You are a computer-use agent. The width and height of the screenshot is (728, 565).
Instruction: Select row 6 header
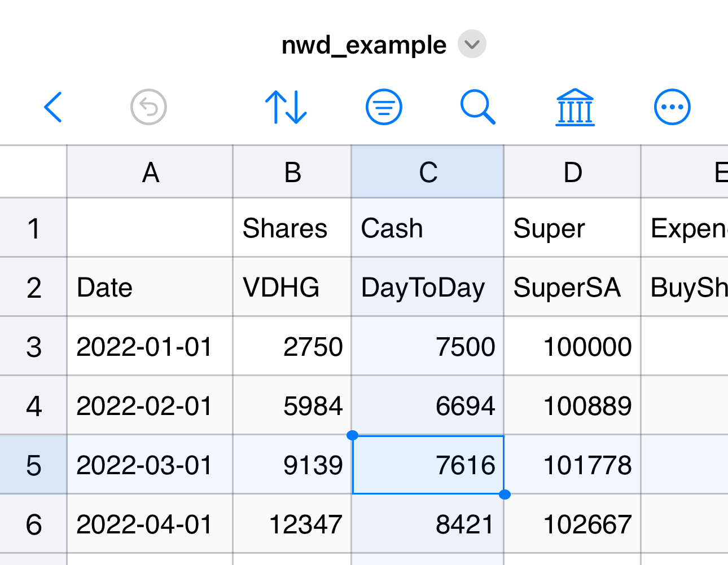[x=33, y=524]
